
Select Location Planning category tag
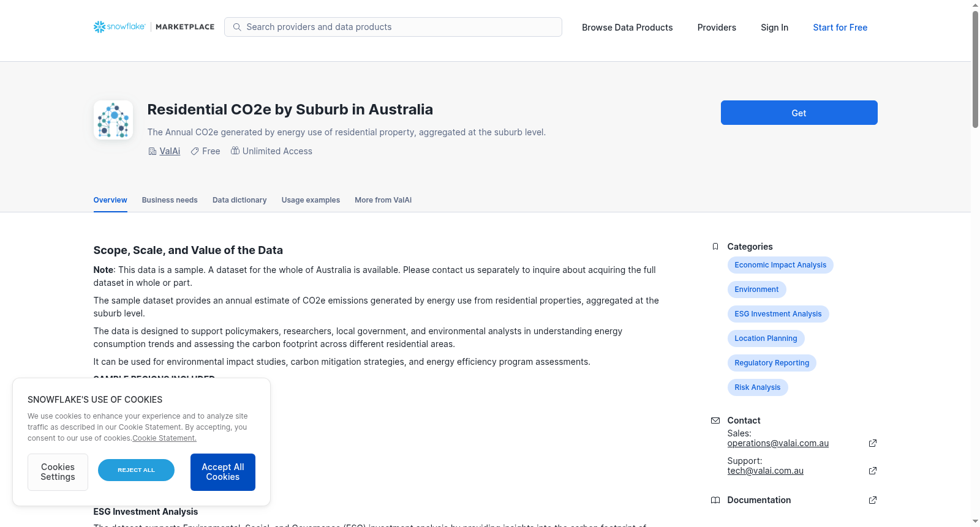coord(766,338)
